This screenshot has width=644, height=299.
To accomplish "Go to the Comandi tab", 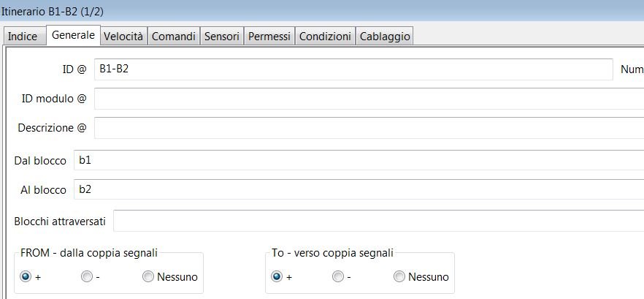I will (173, 36).
